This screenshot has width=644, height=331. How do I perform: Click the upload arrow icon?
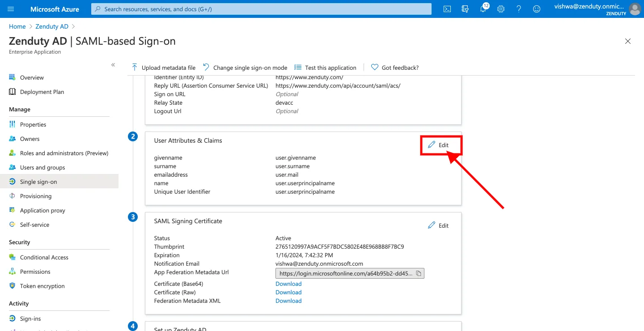pos(135,68)
